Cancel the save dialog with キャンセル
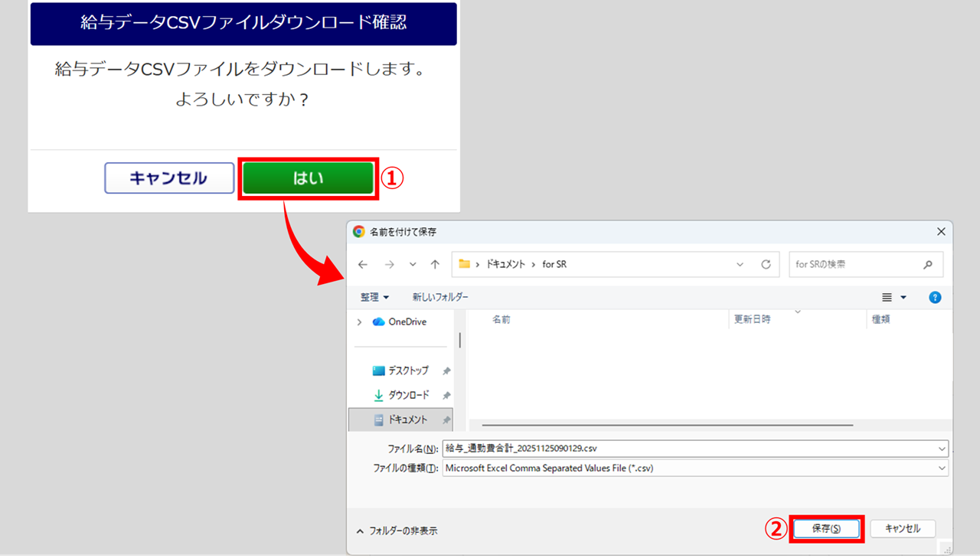This screenshot has height=558, width=980. tap(903, 529)
